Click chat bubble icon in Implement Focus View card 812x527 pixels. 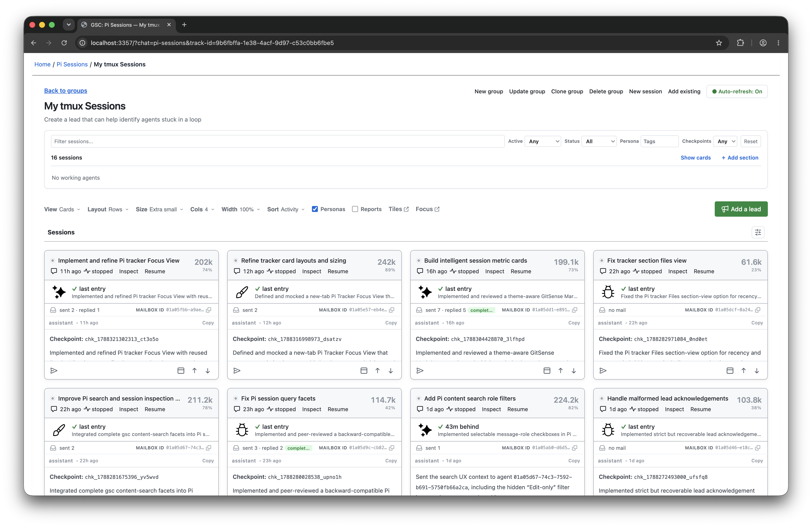[54, 271]
